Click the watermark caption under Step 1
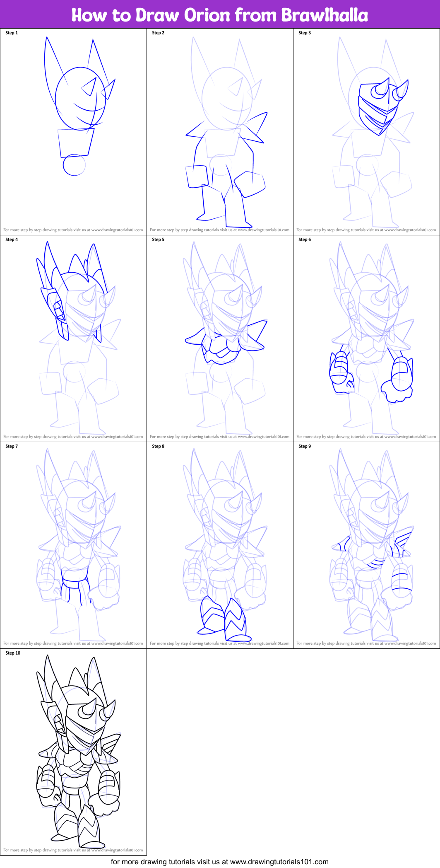The width and height of the screenshot is (440, 868). tap(73, 230)
